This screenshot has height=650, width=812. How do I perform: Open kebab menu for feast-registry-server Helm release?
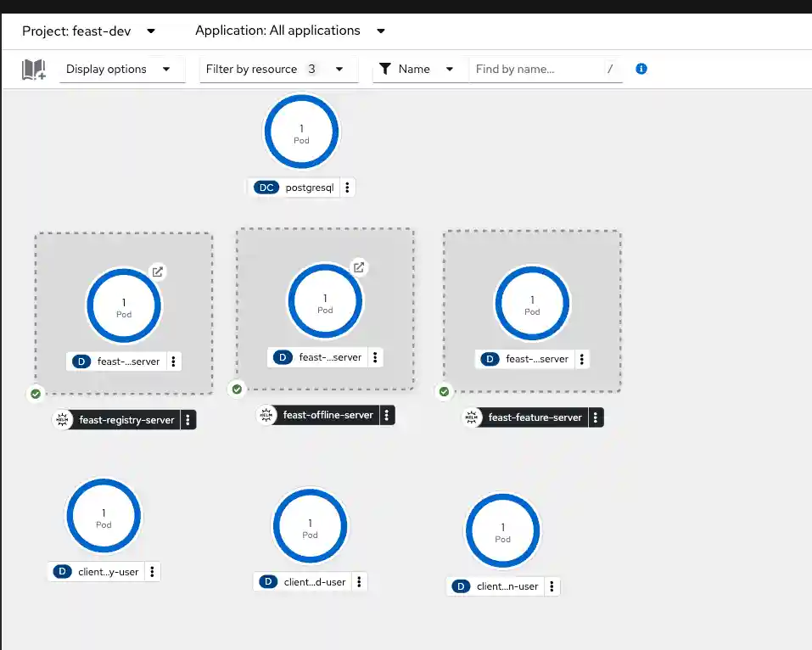(x=188, y=420)
